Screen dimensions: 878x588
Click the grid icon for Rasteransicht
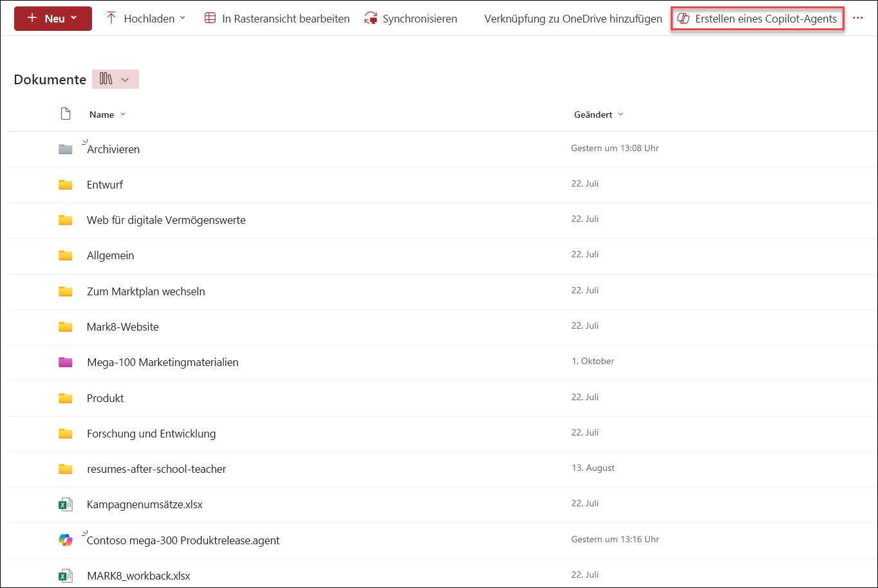pos(210,18)
